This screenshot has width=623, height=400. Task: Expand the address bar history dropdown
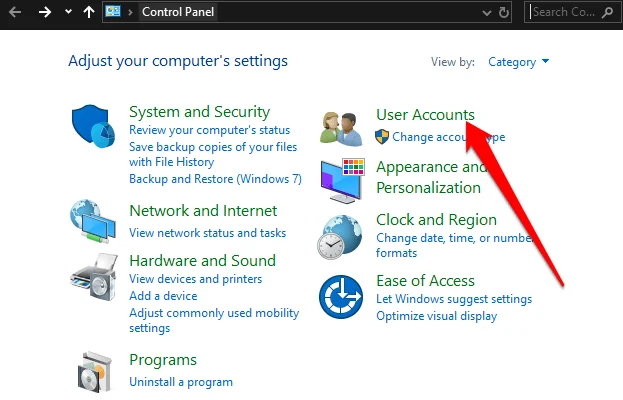point(487,13)
